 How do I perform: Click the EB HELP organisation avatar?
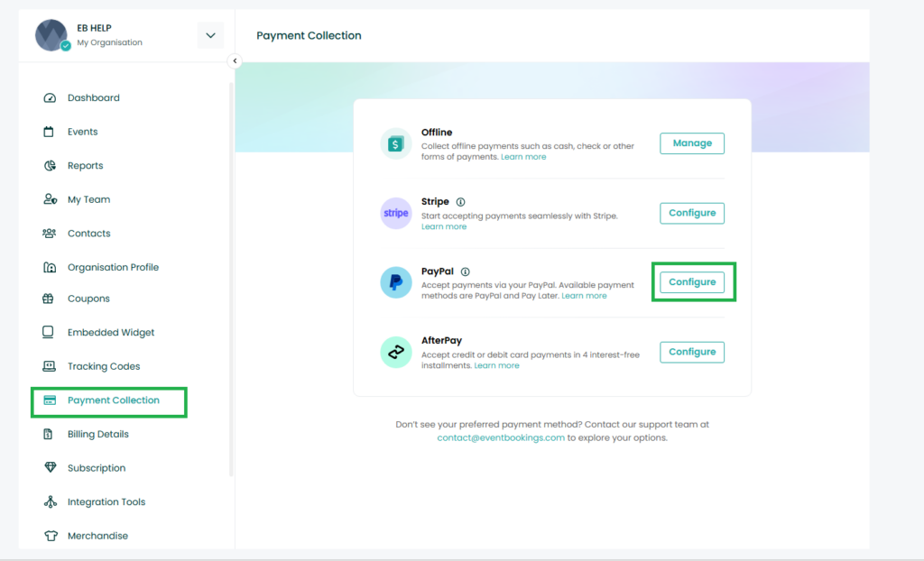click(x=51, y=35)
